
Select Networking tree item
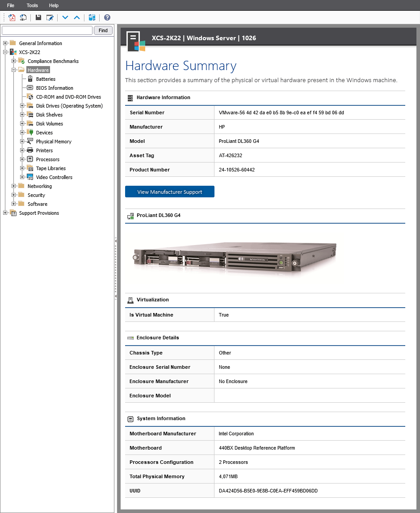pyautogui.click(x=40, y=186)
